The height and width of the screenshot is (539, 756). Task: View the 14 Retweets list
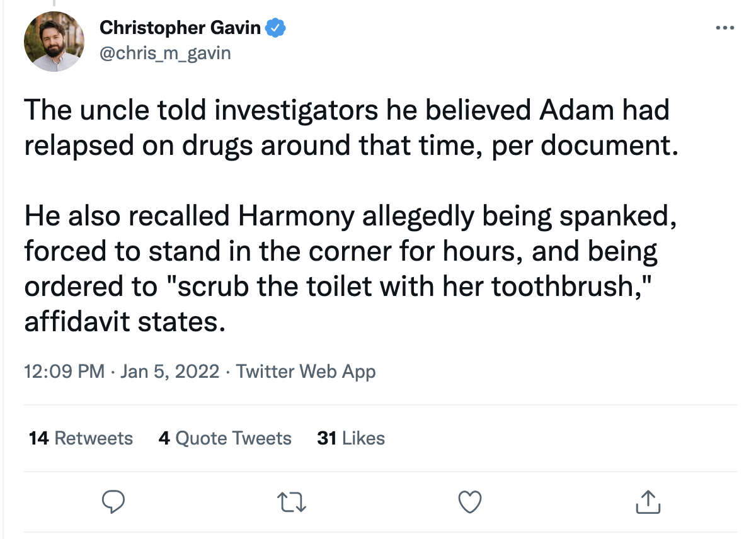81,438
